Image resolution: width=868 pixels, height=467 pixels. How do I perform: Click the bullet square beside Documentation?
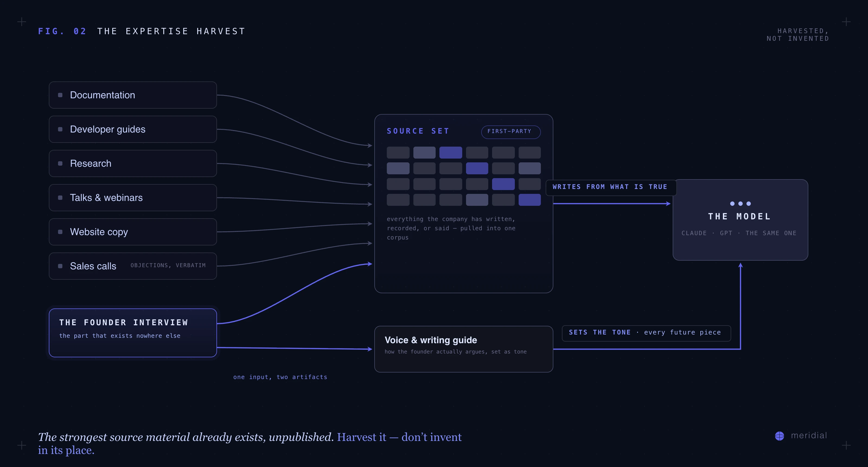point(60,95)
